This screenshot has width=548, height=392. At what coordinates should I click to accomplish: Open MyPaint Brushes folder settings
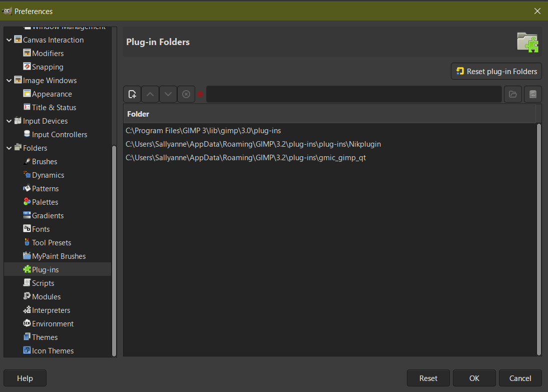(59, 256)
